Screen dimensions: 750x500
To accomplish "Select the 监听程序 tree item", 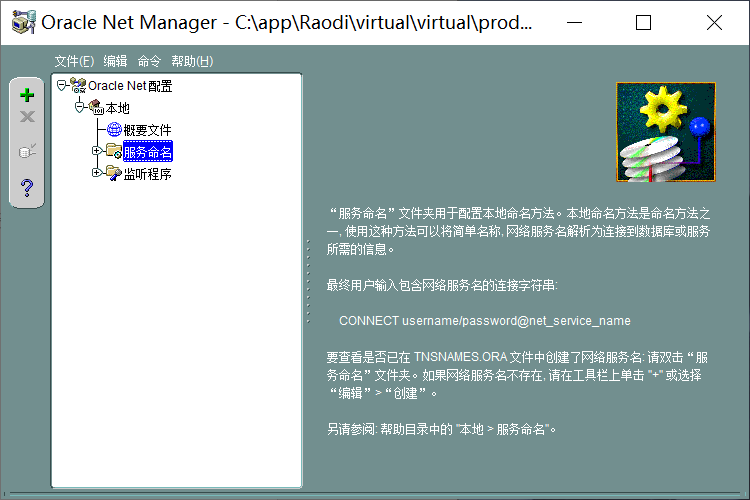I will tap(147, 174).
